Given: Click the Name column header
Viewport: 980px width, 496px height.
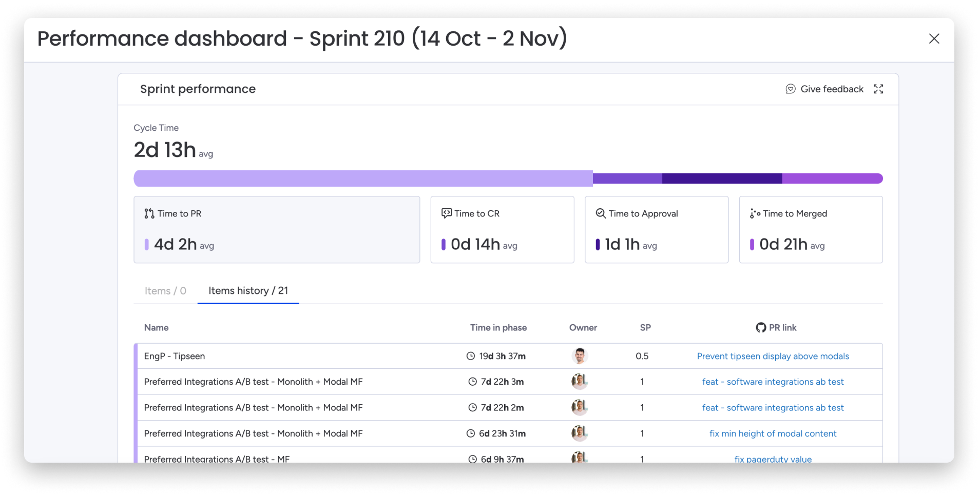Looking at the screenshot, I should pyautogui.click(x=156, y=328).
